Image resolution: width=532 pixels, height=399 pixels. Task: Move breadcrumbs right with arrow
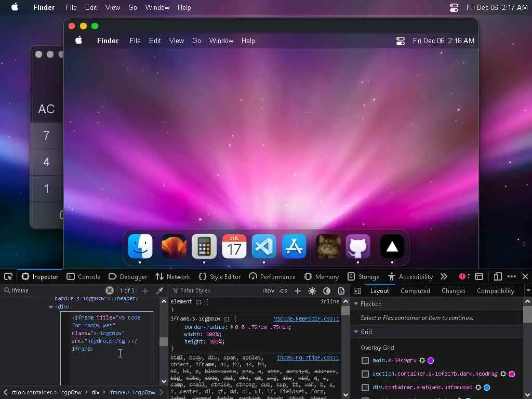[162, 392]
